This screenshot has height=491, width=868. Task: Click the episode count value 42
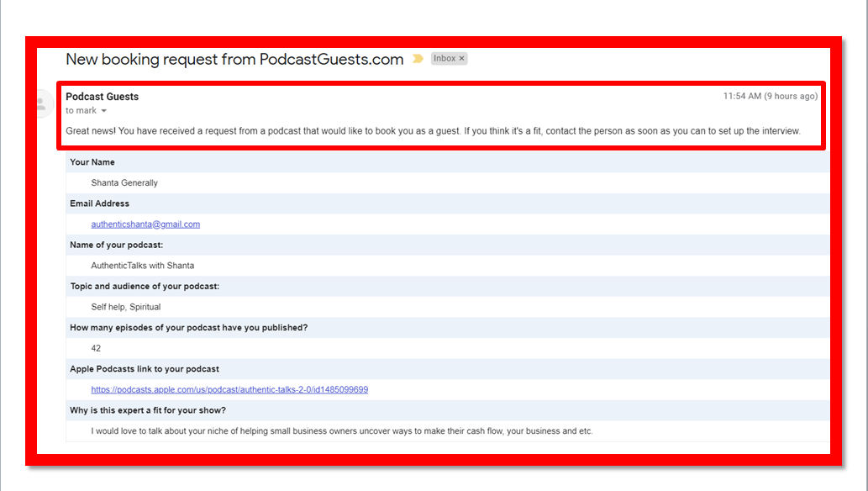96,348
